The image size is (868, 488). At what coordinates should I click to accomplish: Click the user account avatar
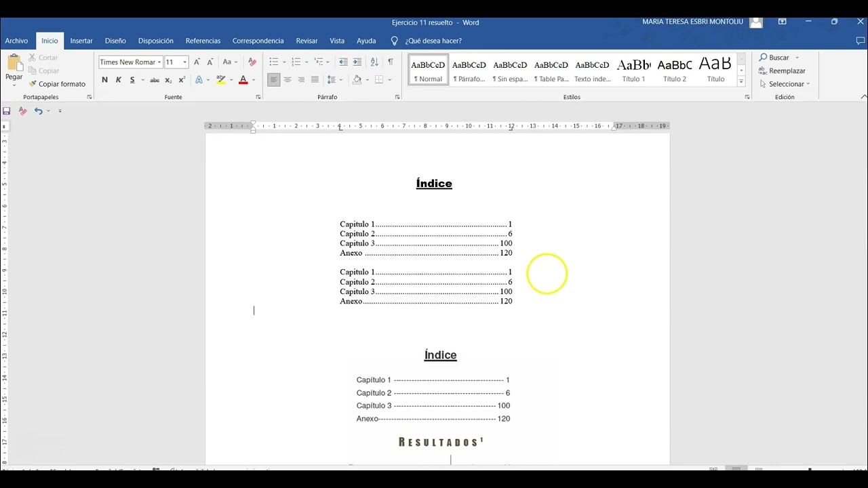coord(756,22)
